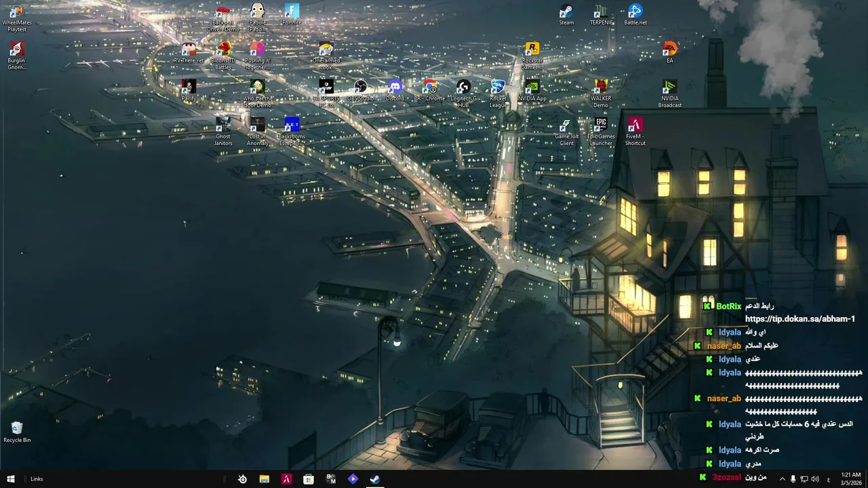Launch OBS Studio from desktop
Screen dimensions: 868x488
[361, 91]
